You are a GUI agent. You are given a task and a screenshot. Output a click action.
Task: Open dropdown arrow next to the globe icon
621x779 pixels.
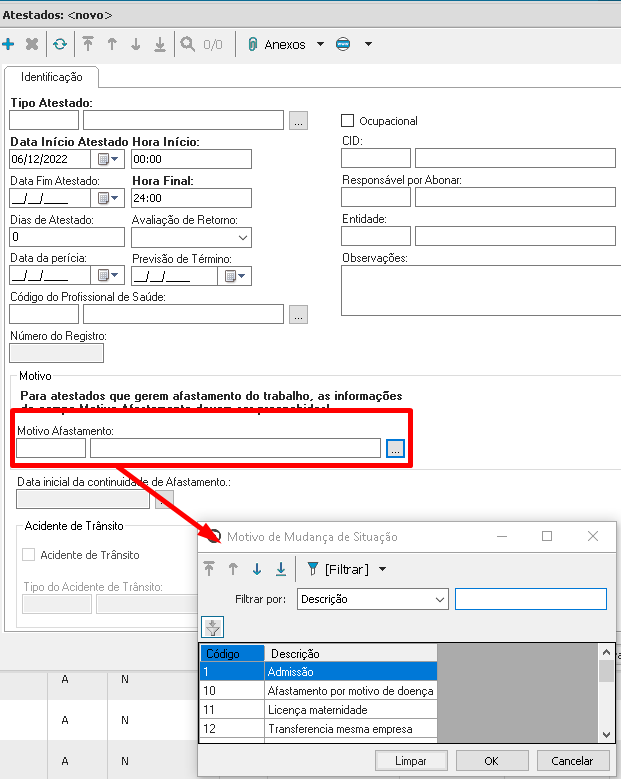[368, 44]
